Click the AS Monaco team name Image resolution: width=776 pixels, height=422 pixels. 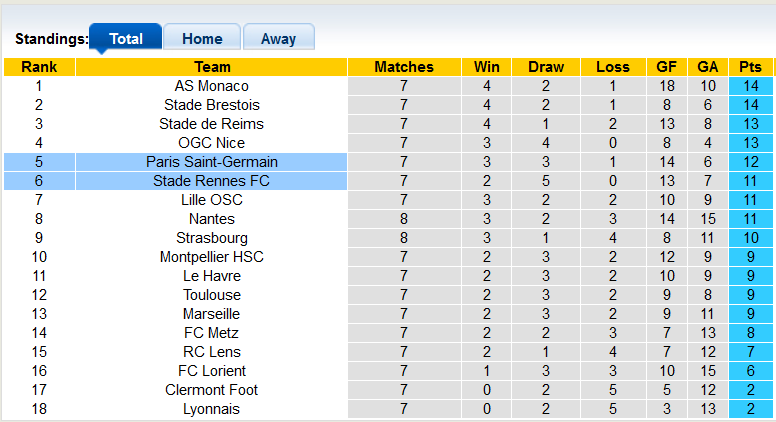coord(212,86)
